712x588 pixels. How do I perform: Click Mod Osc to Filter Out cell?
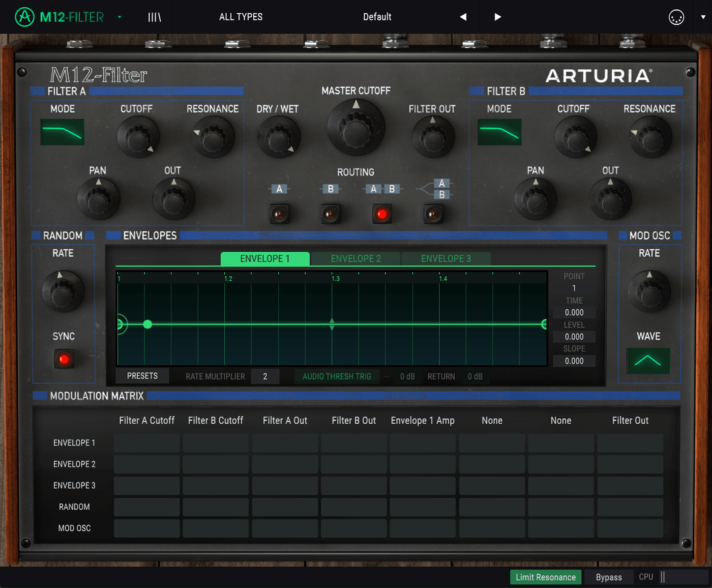[x=630, y=528]
